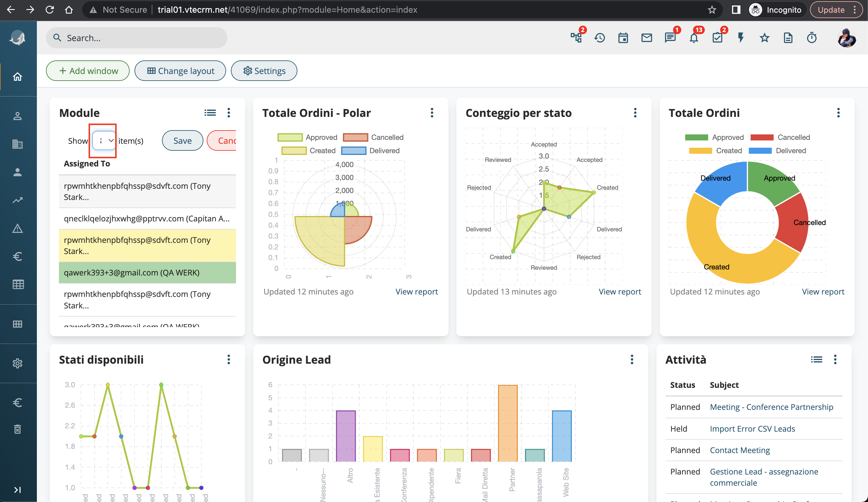Open the sidebar settings gear menu item

18,363
